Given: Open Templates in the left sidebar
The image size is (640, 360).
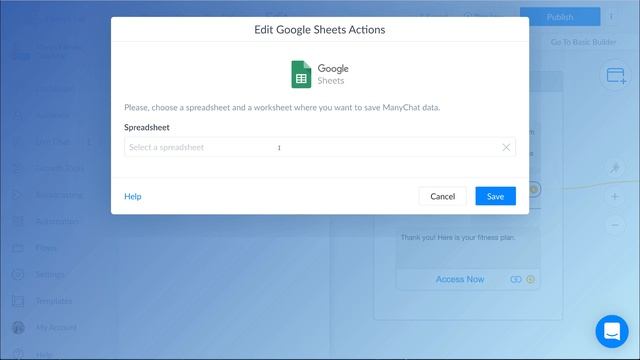Looking at the screenshot, I should tap(53, 301).
